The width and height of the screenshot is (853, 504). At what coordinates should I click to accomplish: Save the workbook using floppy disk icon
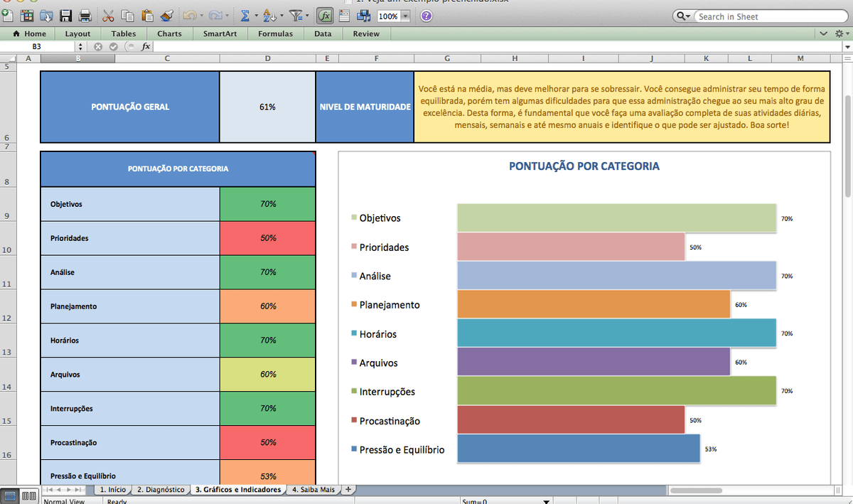tap(66, 15)
